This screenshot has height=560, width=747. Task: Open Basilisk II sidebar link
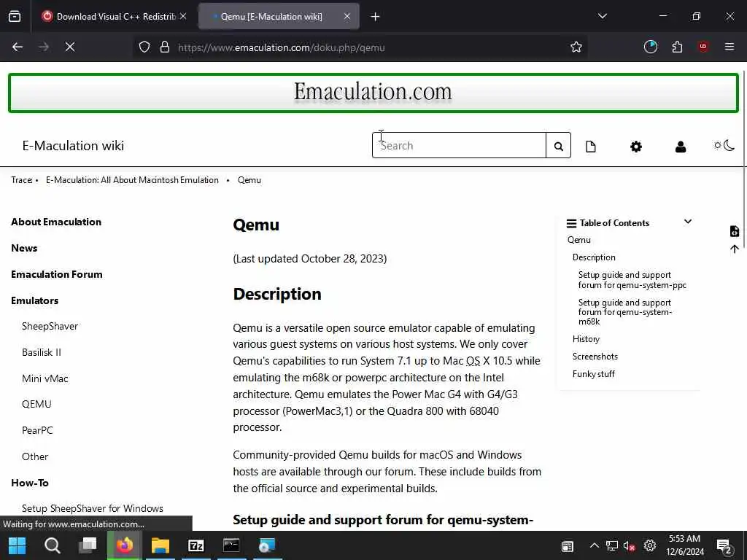click(x=42, y=352)
